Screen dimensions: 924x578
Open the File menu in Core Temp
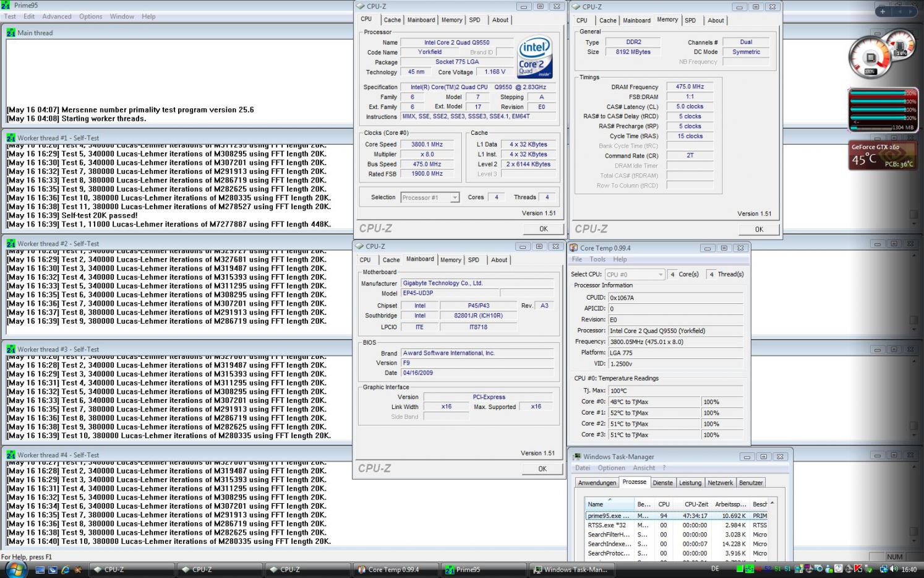pos(577,259)
